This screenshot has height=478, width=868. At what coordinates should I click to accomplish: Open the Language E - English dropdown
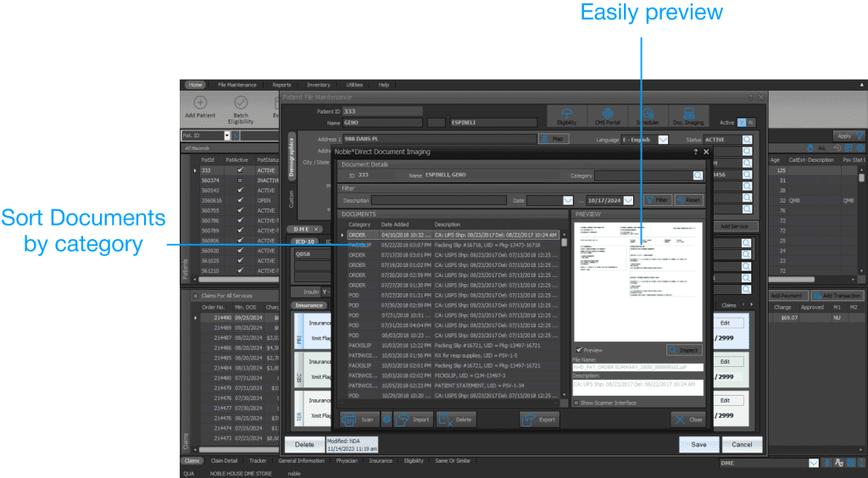coord(663,140)
